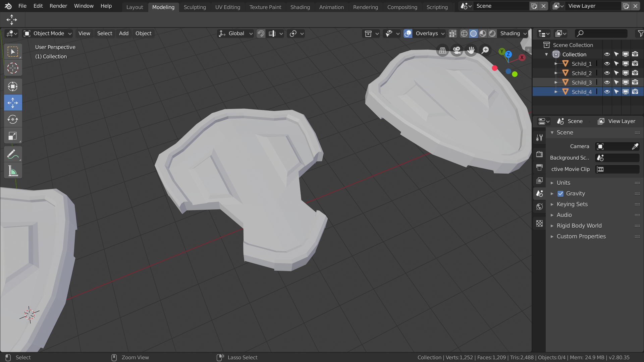Click the Blender logo menu
Image resolution: width=644 pixels, height=362 pixels.
(x=8, y=6)
